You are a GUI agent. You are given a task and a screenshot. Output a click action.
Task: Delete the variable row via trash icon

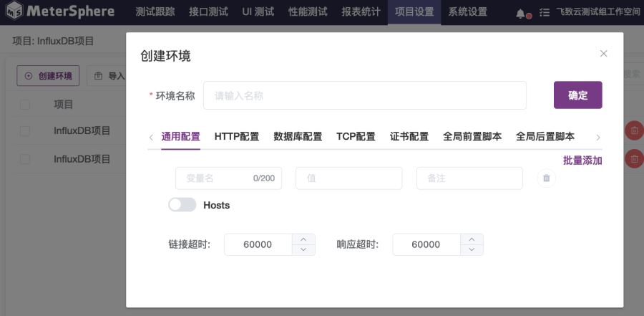(546, 178)
